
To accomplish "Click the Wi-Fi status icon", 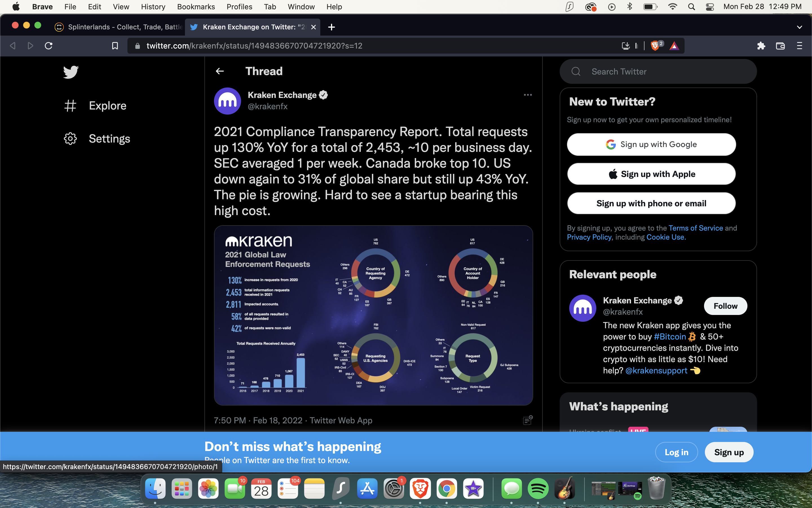I will [672, 7].
